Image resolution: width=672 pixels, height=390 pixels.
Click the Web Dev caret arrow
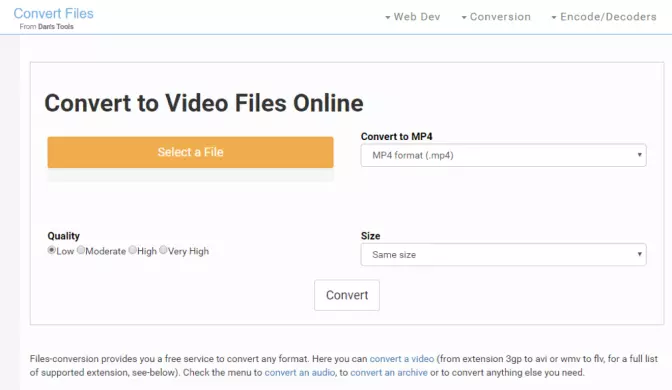387,18
